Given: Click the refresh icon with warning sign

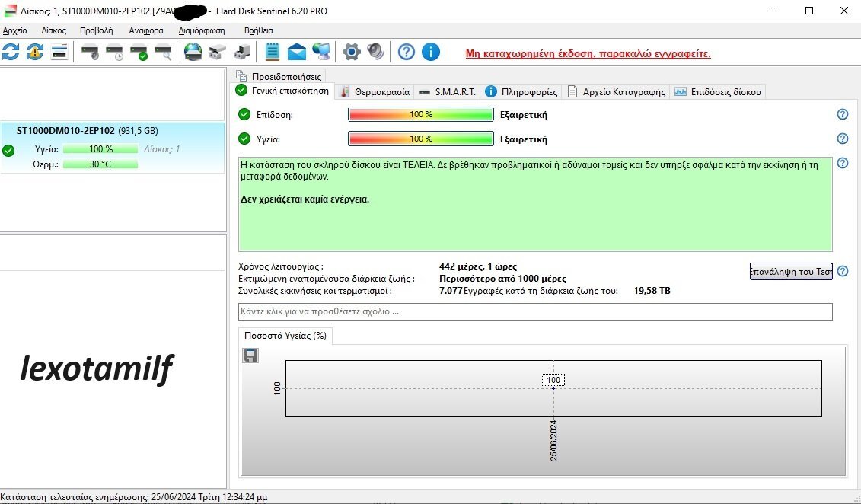Looking at the screenshot, I should (x=35, y=53).
